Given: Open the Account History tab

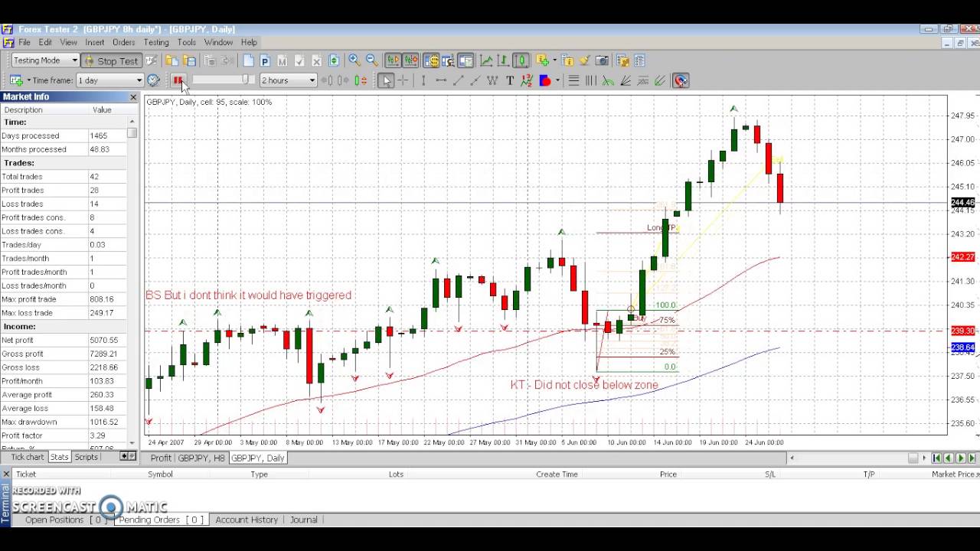Looking at the screenshot, I should 247,520.
